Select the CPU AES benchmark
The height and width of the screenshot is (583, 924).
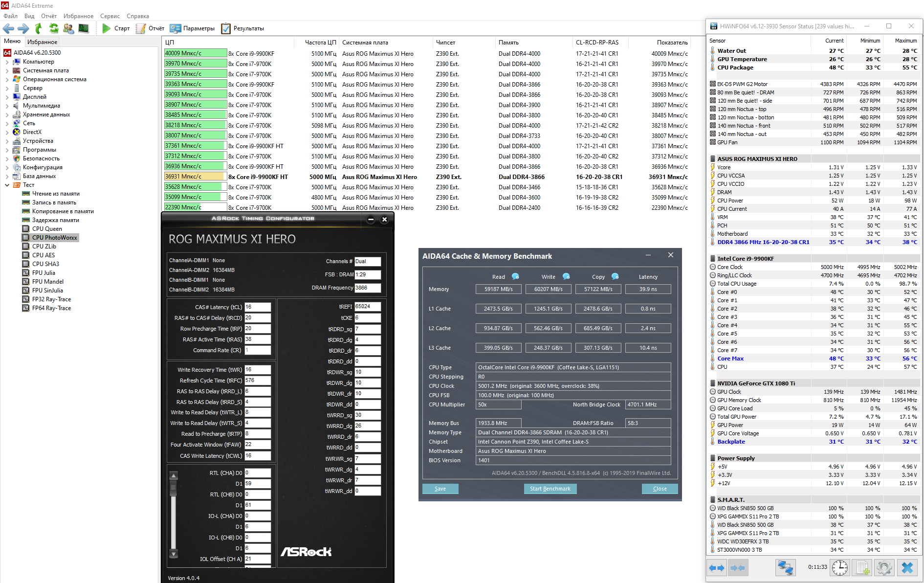click(x=44, y=255)
